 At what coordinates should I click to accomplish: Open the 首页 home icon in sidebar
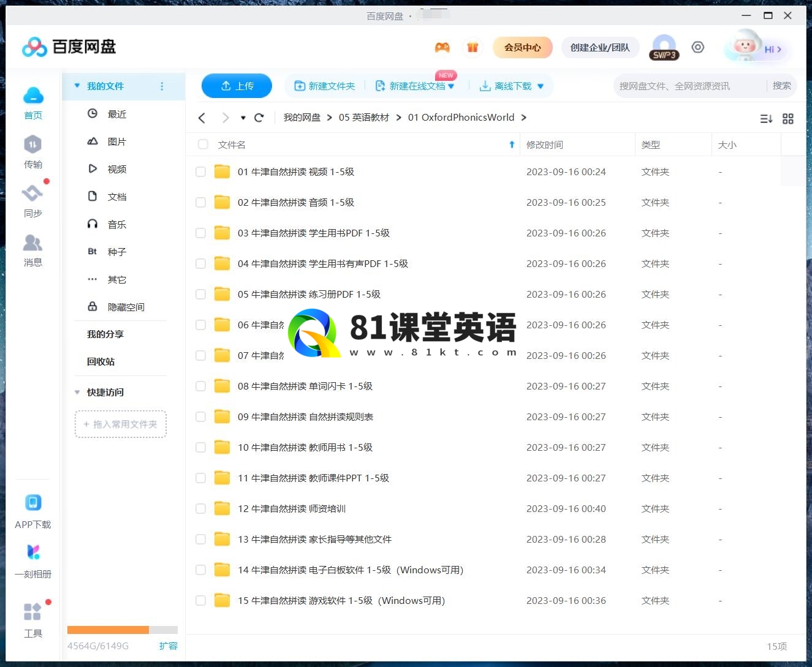33,96
